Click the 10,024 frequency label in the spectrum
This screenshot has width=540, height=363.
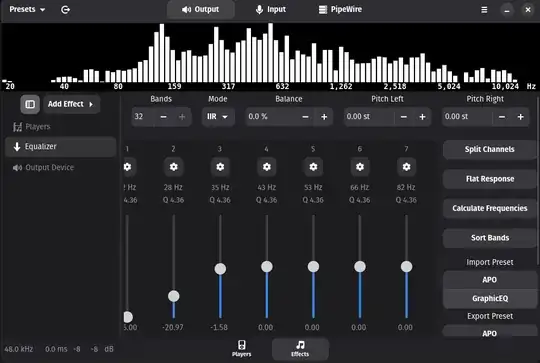tap(505, 86)
